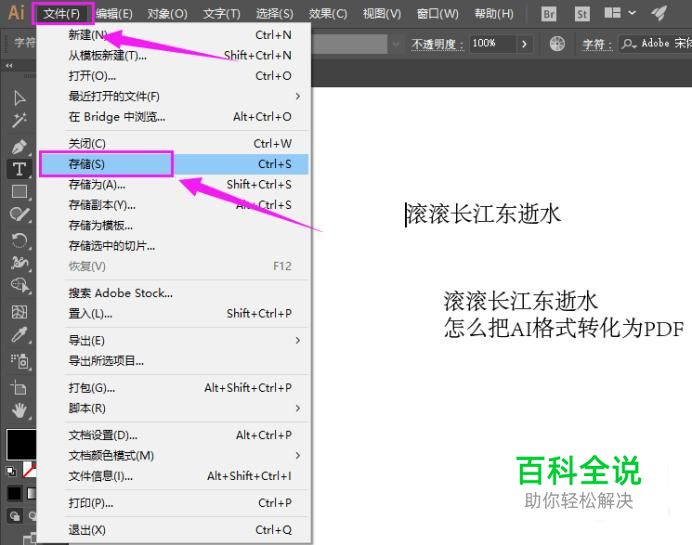Image resolution: width=692 pixels, height=545 pixels.
Task: Expand the opacity arrow next to 100%
Action: [524, 44]
